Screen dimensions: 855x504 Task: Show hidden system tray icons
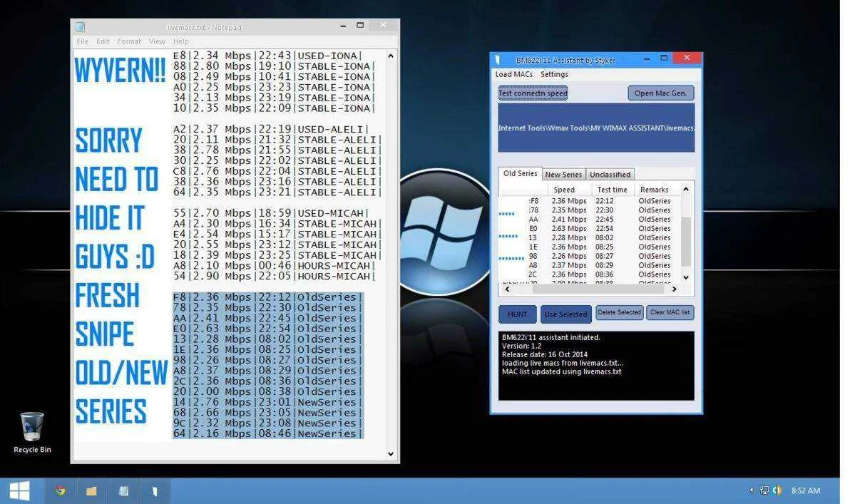pyautogui.click(x=751, y=490)
